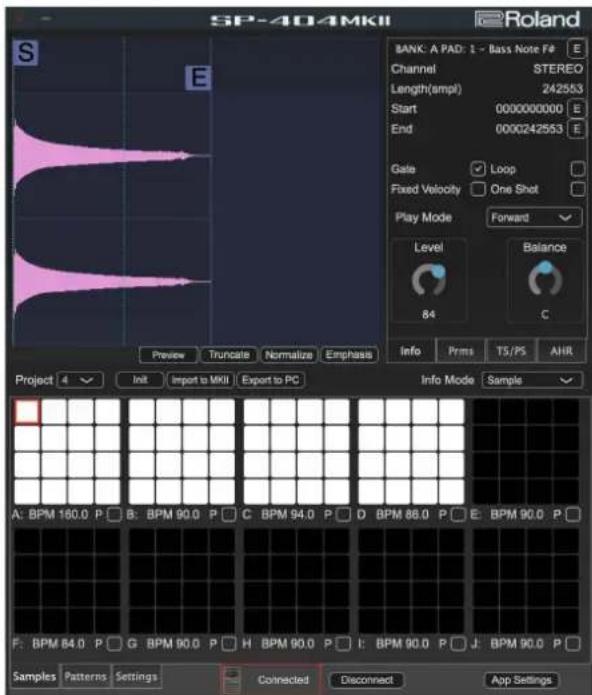Open the Info Mode Sample dropdown

pyautogui.click(x=532, y=380)
